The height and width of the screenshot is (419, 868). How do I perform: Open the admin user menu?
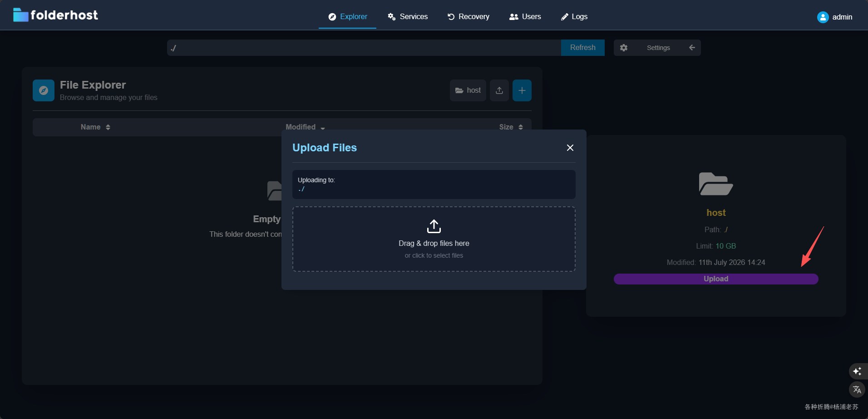click(x=835, y=17)
